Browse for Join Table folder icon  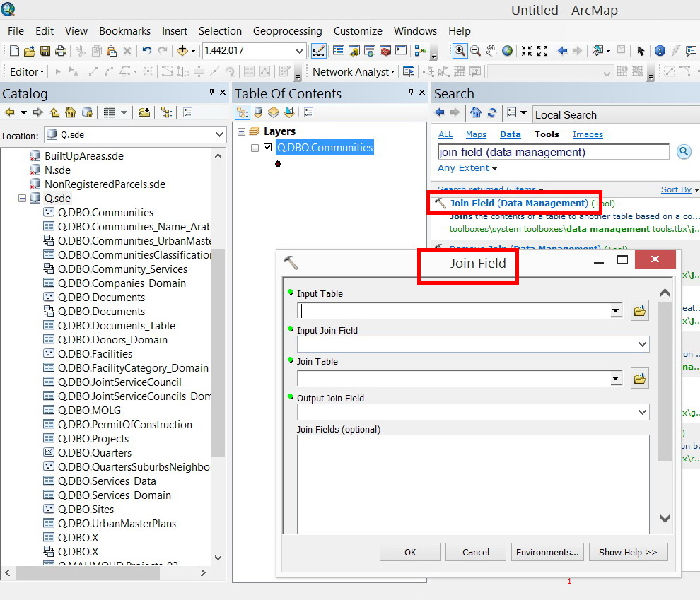click(640, 379)
